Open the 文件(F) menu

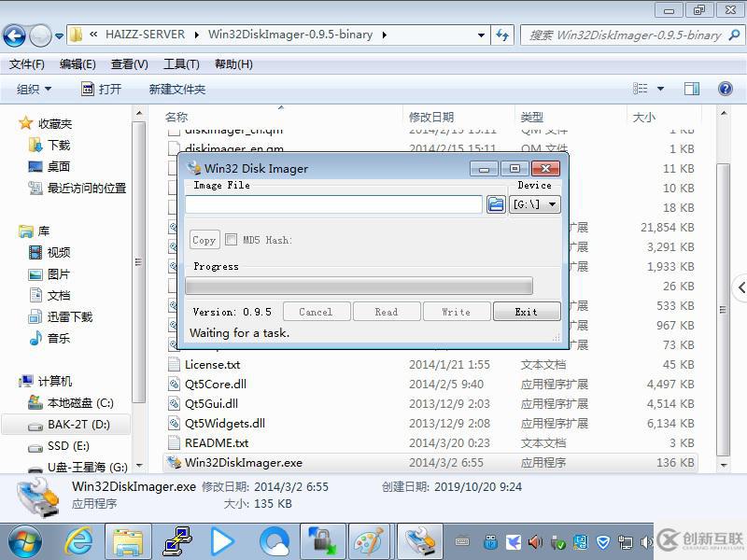pyautogui.click(x=27, y=63)
